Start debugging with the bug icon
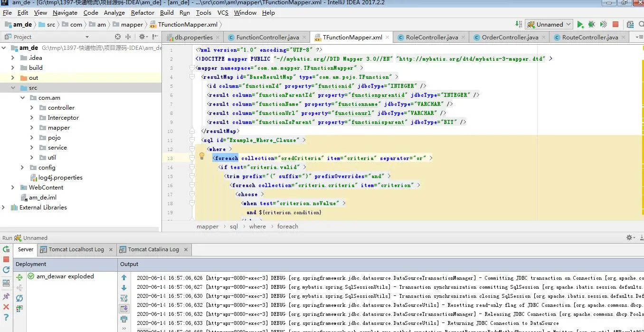The height and width of the screenshot is (332, 644). [x=591, y=25]
